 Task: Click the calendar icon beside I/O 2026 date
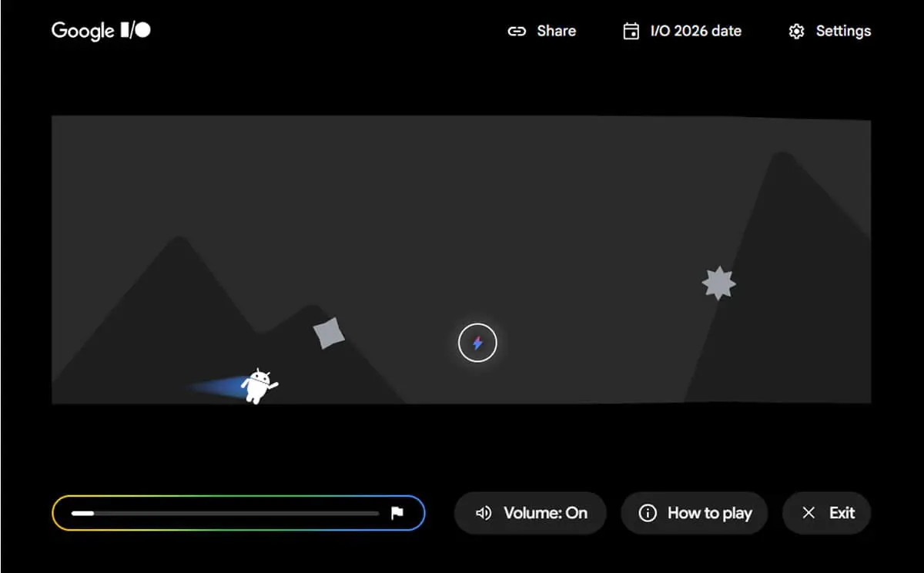coord(631,32)
